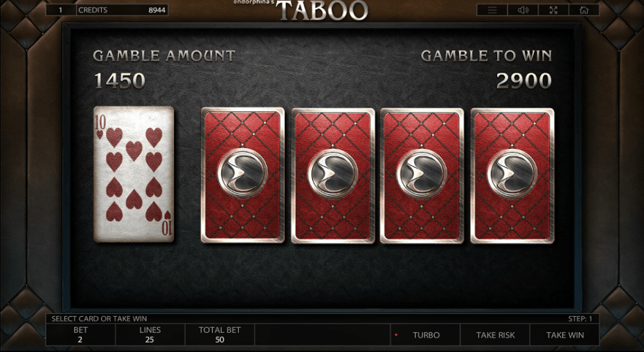Click the Taboo game title logo

(322, 10)
